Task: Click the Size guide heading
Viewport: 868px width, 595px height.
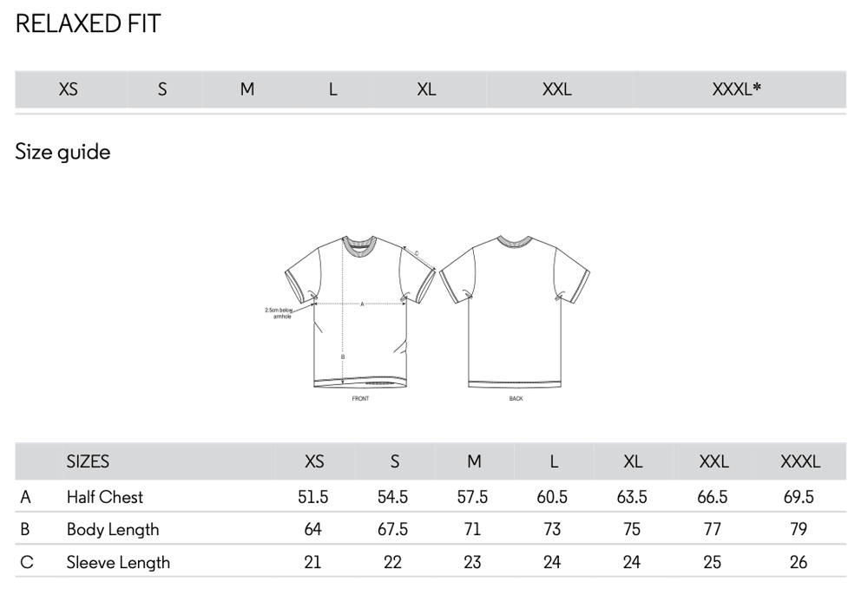Action: [62, 153]
